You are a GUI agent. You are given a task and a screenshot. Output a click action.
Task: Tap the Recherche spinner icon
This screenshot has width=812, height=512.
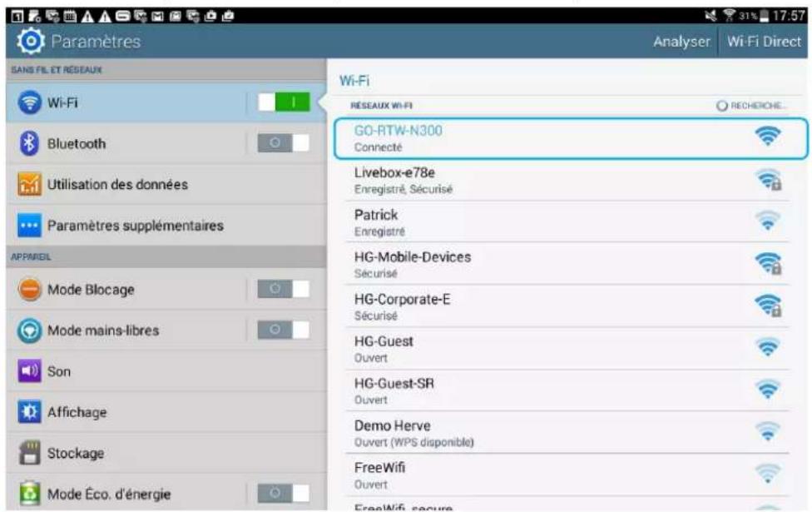(721, 106)
